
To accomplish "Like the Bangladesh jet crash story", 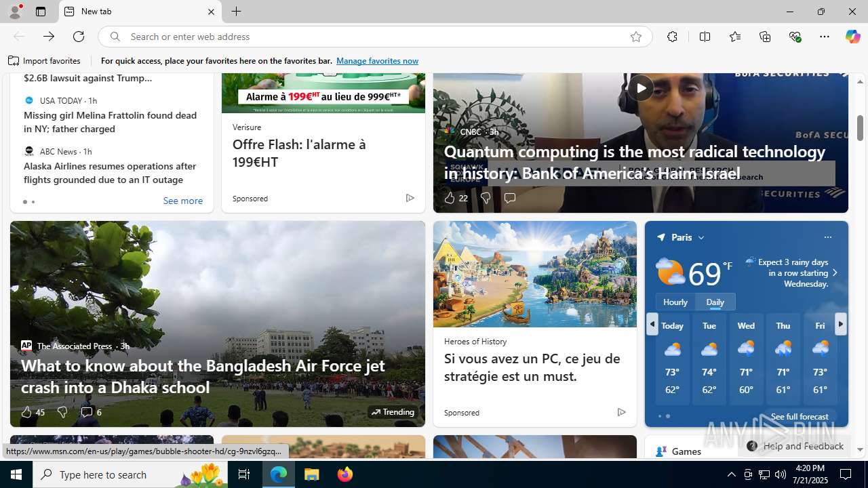I will click(x=33, y=412).
